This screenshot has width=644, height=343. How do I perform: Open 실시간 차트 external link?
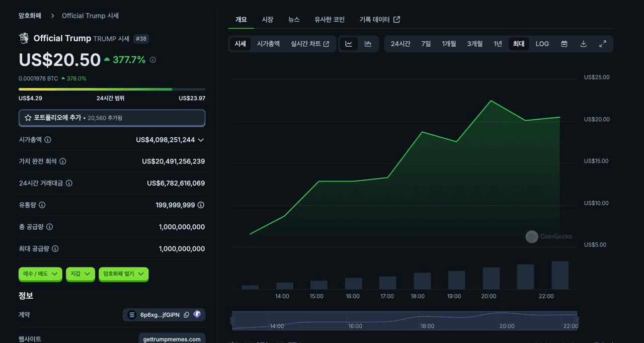310,44
